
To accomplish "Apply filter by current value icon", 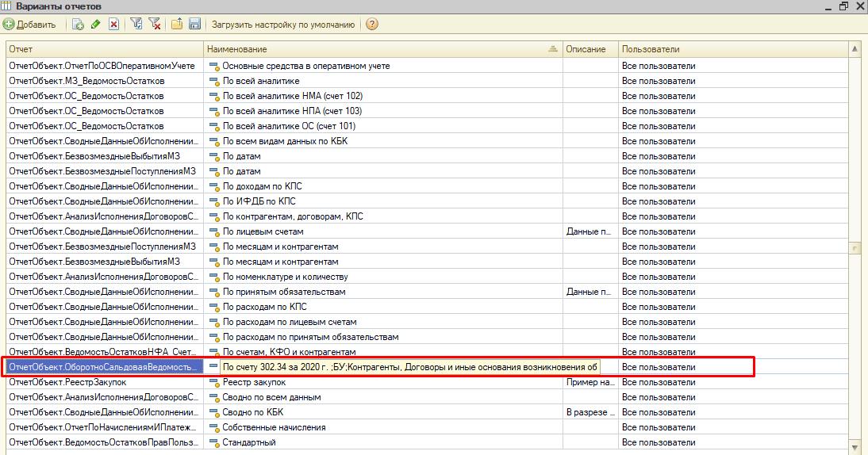I will point(137,25).
